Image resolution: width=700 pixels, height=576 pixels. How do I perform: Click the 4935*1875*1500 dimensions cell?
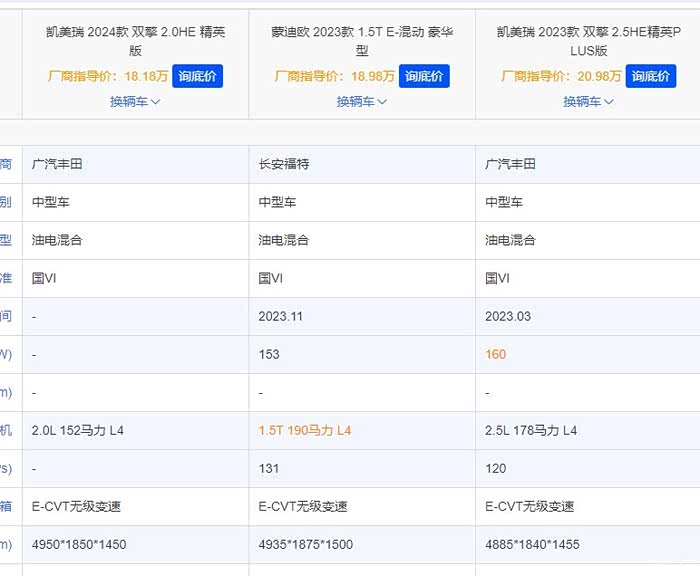click(305, 545)
